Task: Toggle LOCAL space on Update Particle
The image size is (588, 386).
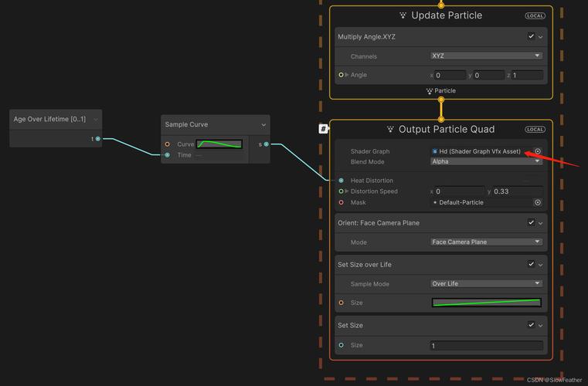Action: (x=535, y=15)
